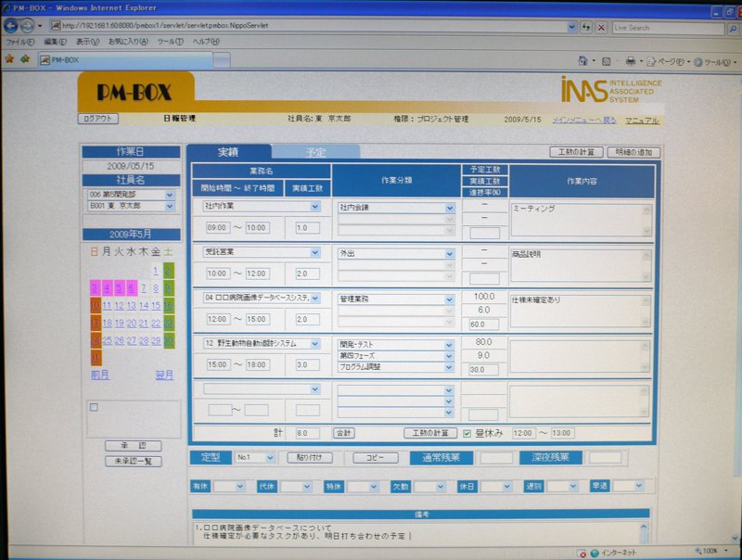Image resolution: width=742 pixels, height=560 pixels.
Task: Click the 工数の計算 button at top right
Action: [x=576, y=152]
